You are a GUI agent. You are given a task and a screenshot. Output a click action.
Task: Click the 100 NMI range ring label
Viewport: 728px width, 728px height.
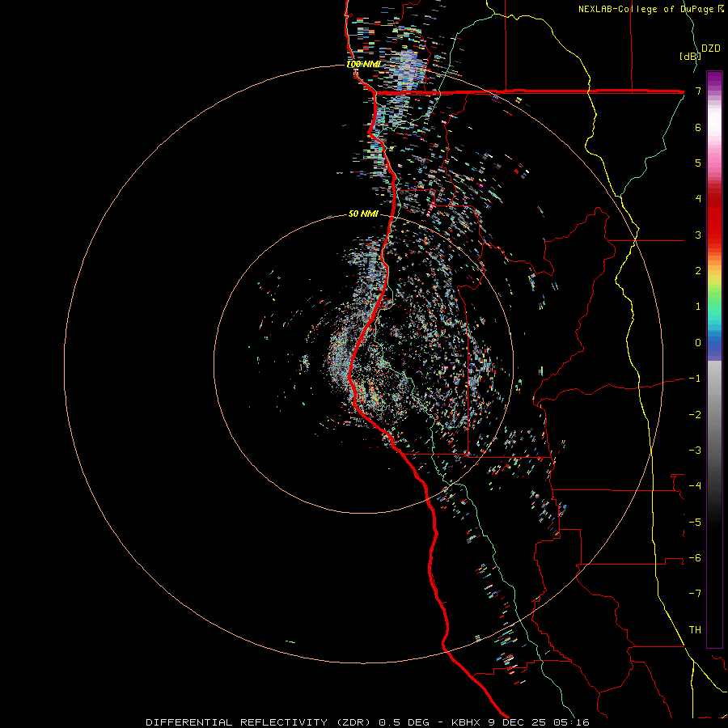(363, 64)
